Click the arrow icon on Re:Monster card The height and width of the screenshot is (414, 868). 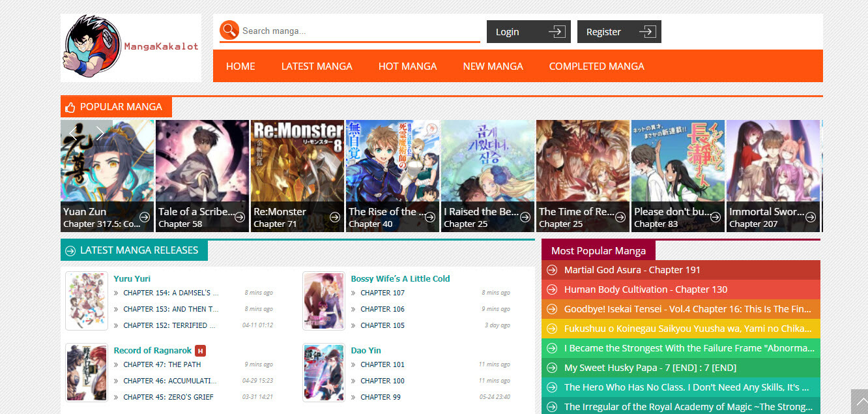[x=335, y=217]
